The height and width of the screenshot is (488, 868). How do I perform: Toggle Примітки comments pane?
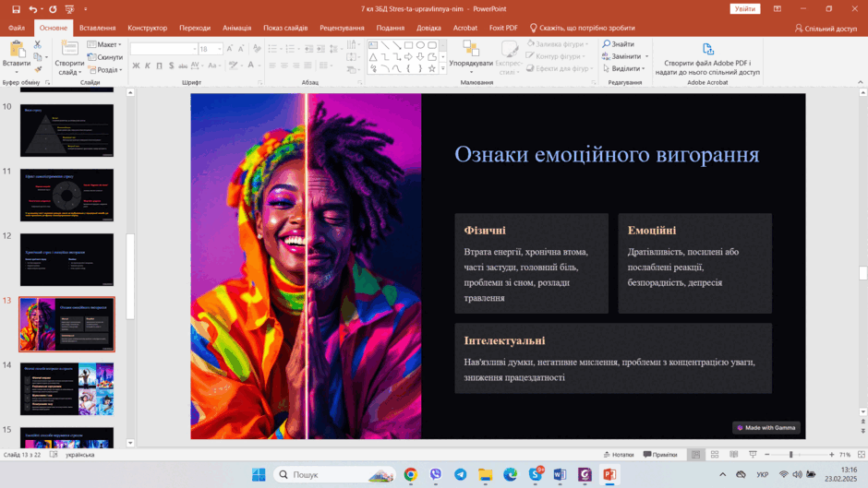[x=660, y=454]
